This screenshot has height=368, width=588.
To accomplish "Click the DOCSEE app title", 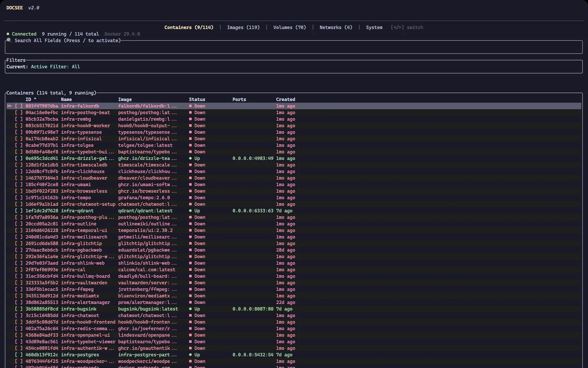I will pos(15,8).
